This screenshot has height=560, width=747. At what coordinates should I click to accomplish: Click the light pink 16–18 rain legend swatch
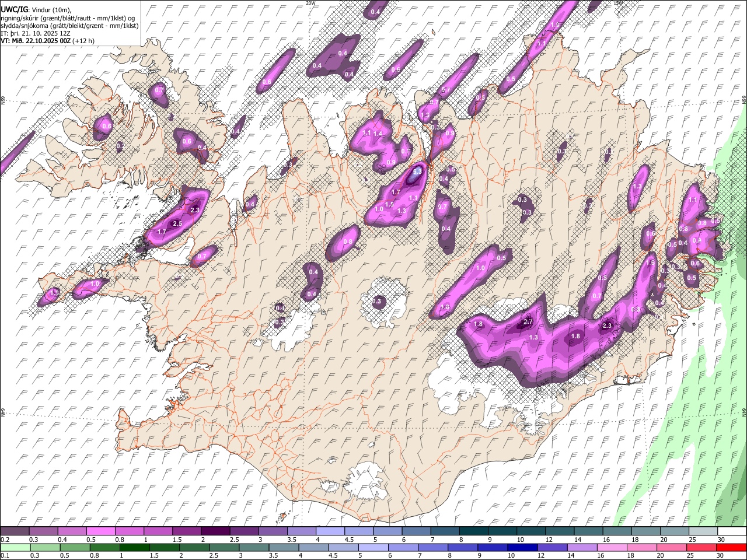611,547
